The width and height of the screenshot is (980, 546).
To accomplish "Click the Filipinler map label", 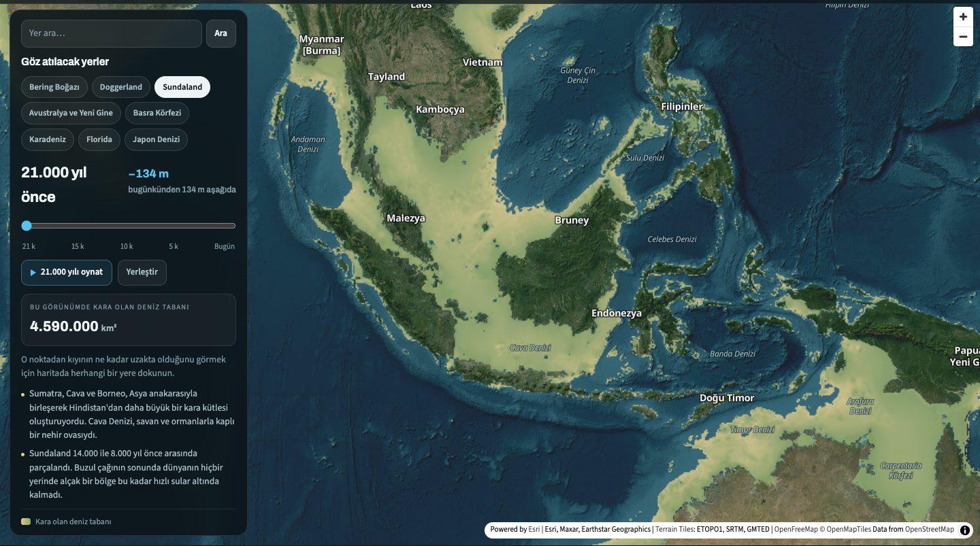I will click(682, 107).
